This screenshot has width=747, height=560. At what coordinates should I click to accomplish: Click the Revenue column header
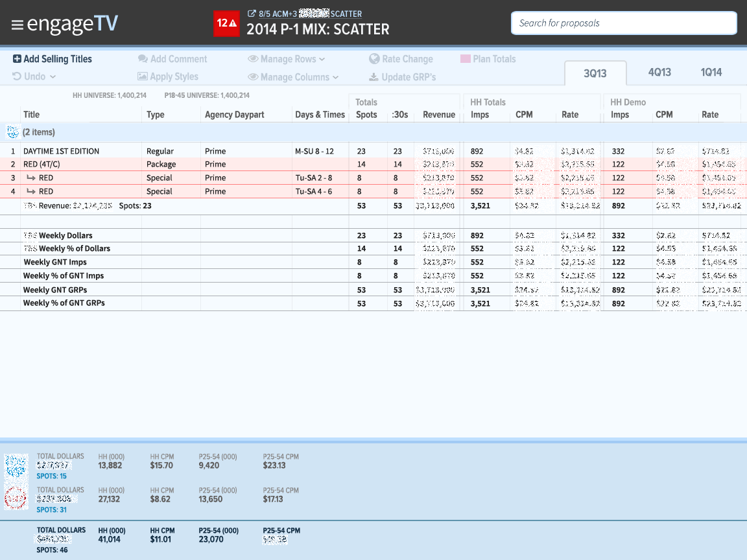coord(439,115)
